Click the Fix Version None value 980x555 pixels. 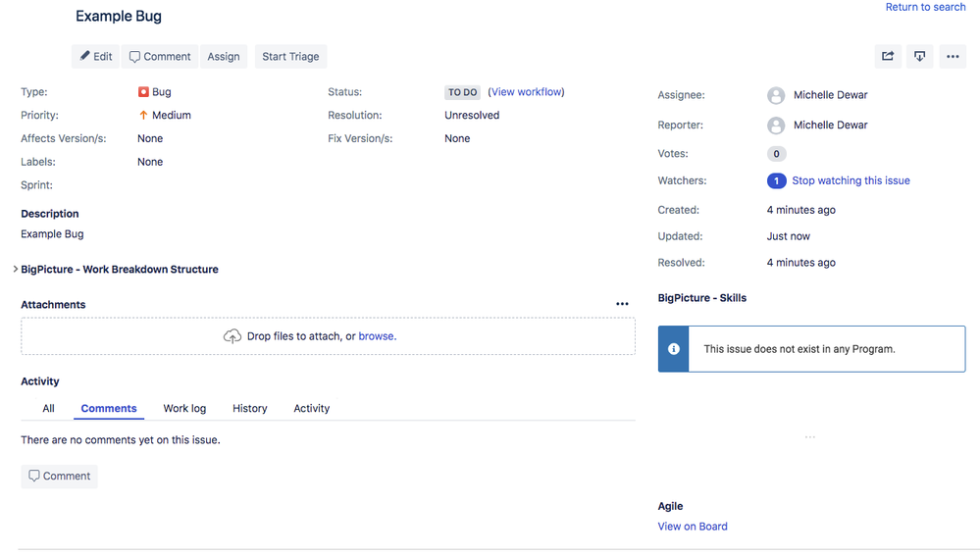457,139
